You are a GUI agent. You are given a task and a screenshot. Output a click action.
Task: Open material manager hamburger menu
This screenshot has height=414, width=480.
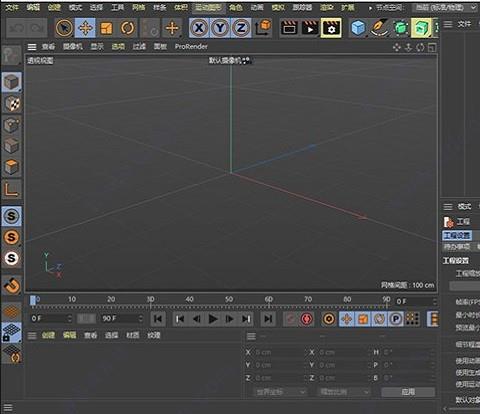coord(32,335)
